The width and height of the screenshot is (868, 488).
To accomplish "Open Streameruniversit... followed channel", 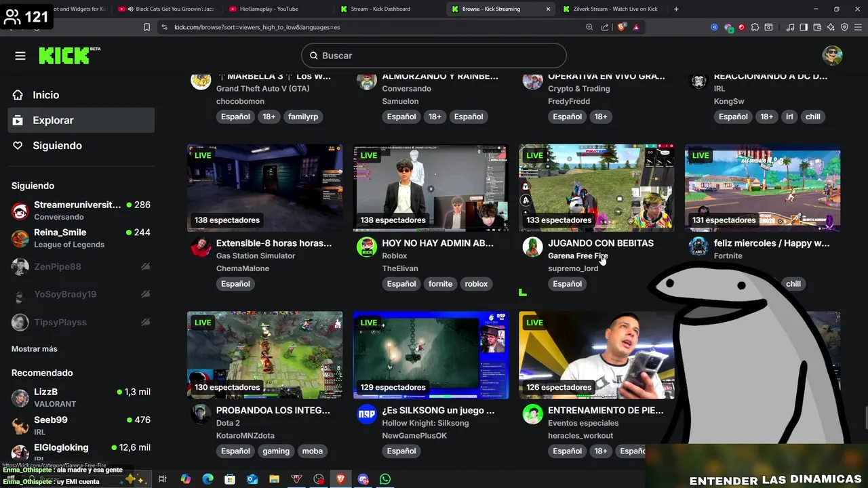I will pyautogui.click(x=81, y=210).
